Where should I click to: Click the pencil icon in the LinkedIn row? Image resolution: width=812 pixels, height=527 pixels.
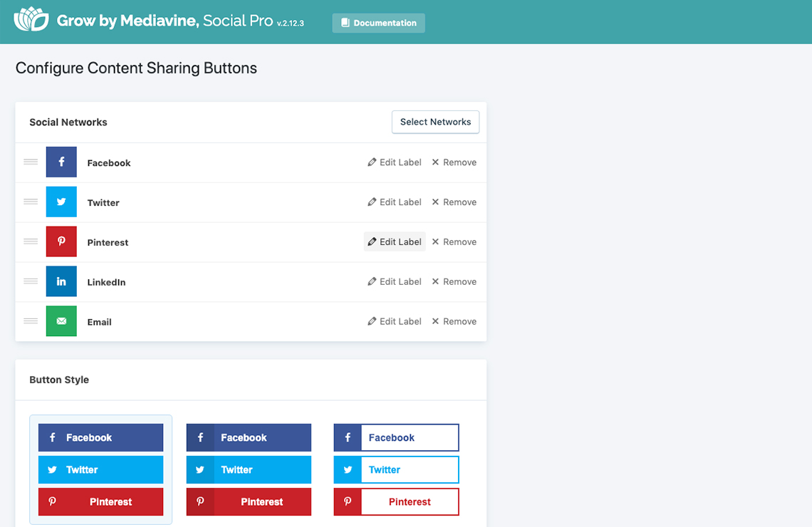pyautogui.click(x=372, y=281)
